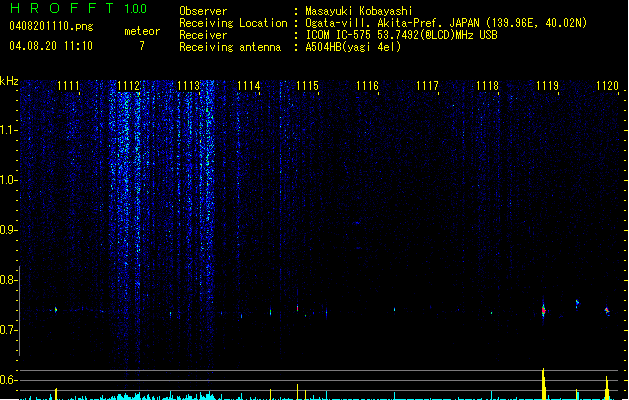The width and height of the screenshot is (629, 400).
Task: Click the 0.7 kHz frequency axis label
Action: 8,330
